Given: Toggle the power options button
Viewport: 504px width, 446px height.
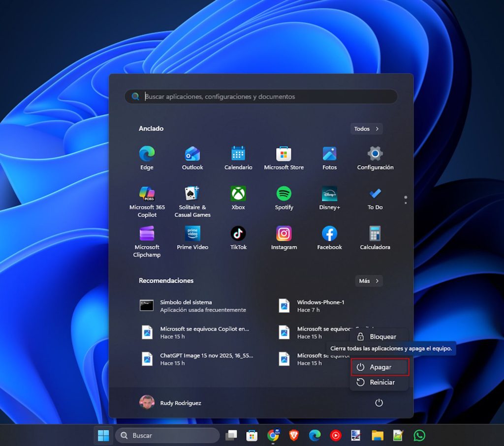Looking at the screenshot, I should point(378,403).
